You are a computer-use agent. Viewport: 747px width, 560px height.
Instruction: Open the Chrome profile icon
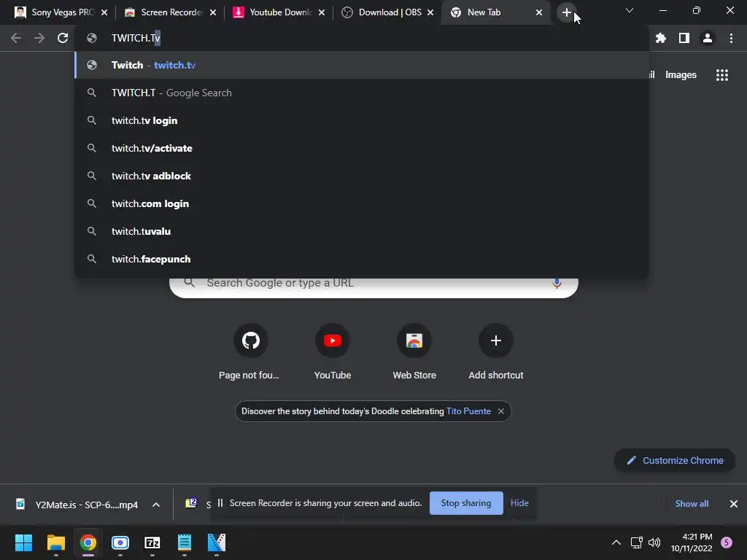(708, 38)
